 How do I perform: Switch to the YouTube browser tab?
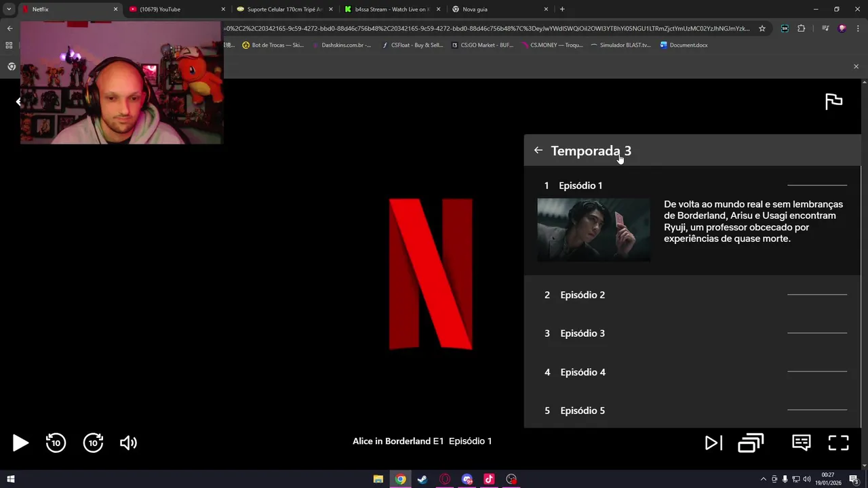click(176, 9)
